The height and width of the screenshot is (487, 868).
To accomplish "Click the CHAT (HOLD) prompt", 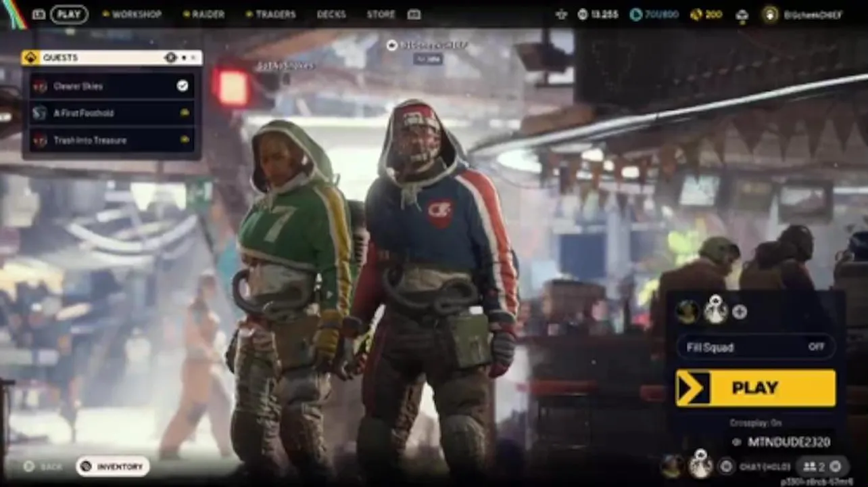I will pos(765,466).
